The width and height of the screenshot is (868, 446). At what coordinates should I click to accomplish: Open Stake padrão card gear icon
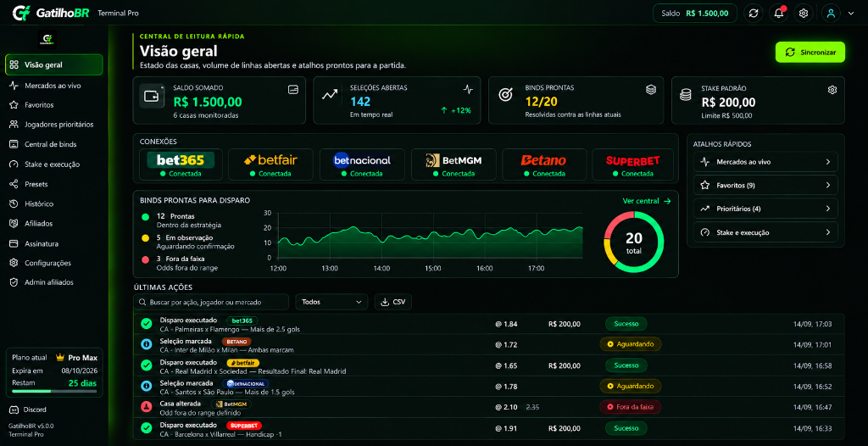point(832,90)
